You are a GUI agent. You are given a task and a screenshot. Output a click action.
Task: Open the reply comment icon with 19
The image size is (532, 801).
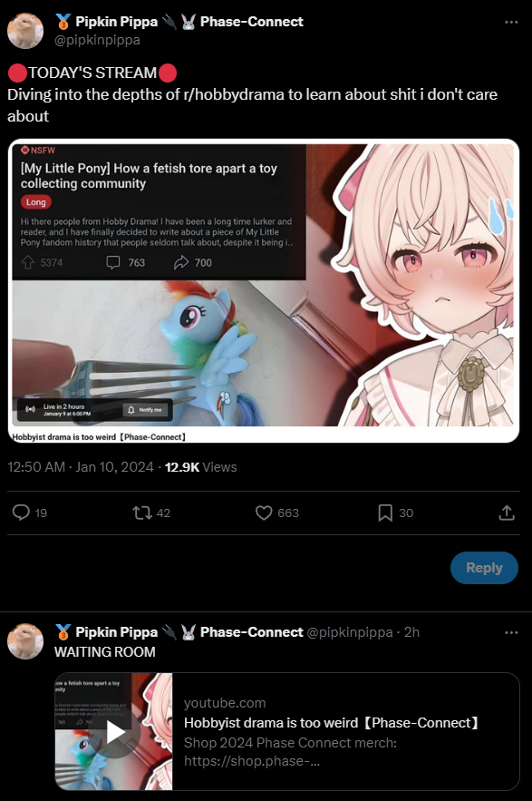click(21, 513)
